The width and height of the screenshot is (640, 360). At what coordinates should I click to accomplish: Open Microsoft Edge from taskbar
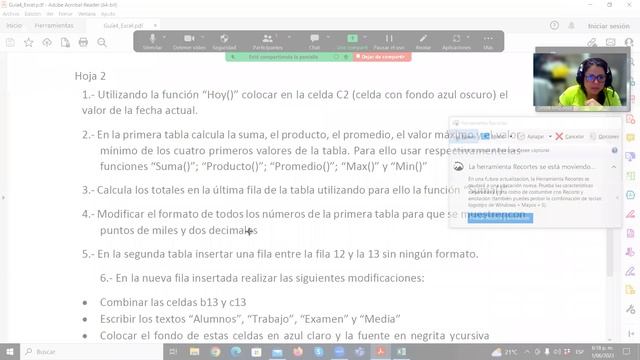(x=236, y=351)
